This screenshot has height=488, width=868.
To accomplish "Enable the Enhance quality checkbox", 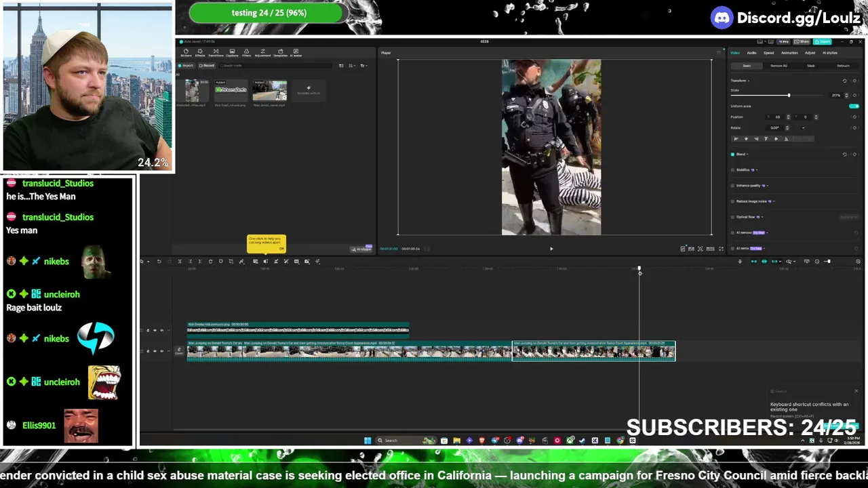I will [732, 185].
